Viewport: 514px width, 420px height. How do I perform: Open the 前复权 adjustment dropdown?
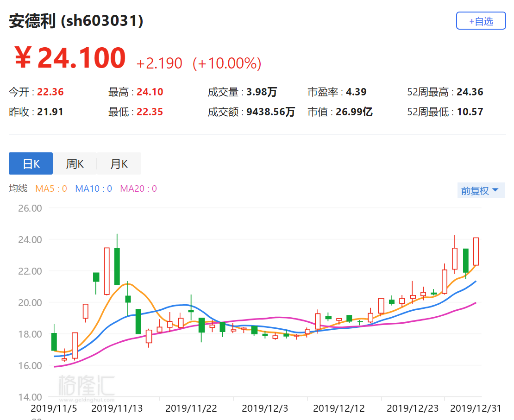(x=481, y=190)
